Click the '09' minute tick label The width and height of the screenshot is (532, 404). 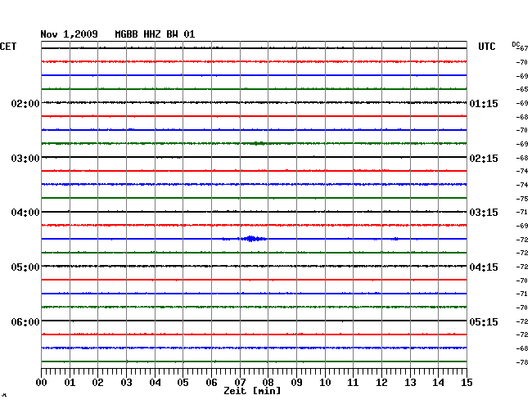pyautogui.click(x=296, y=383)
